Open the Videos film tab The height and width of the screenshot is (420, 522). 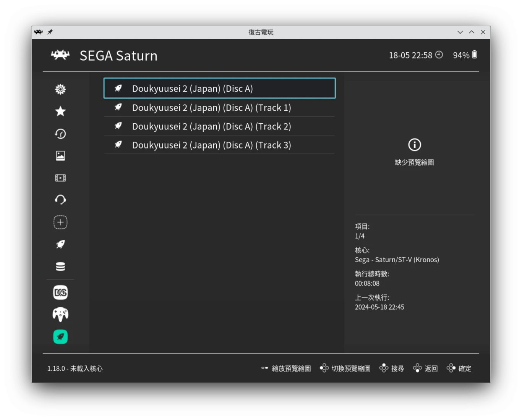pos(60,178)
